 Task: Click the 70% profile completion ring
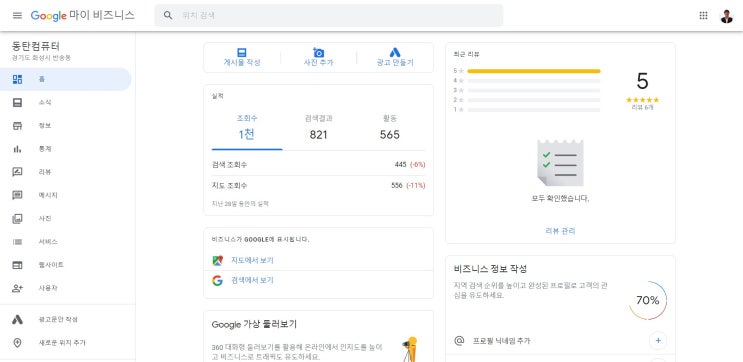click(648, 300)
